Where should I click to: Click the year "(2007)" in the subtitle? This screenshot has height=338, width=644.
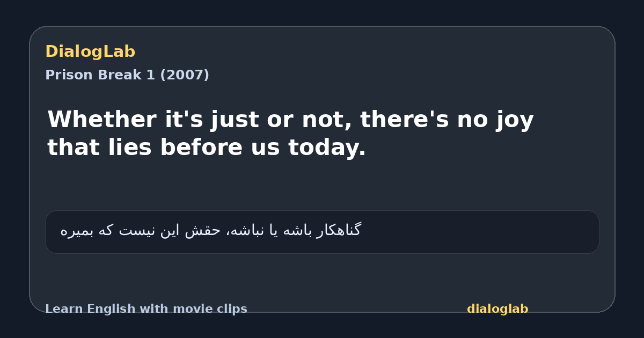pos(185,75)
